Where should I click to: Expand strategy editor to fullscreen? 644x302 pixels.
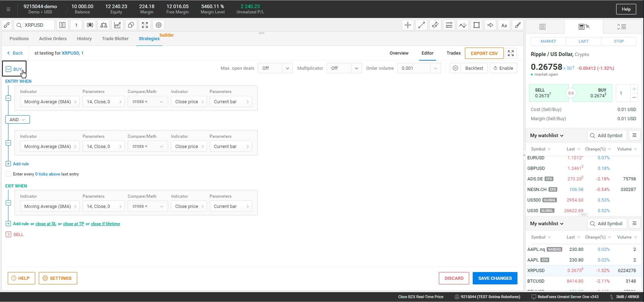511,53
